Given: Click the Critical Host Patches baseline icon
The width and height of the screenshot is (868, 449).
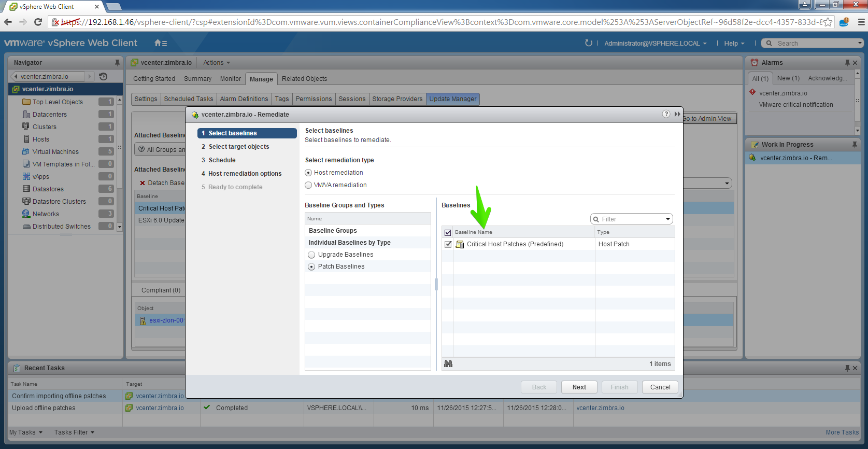Looking at the screenshot, I should 460,244.
